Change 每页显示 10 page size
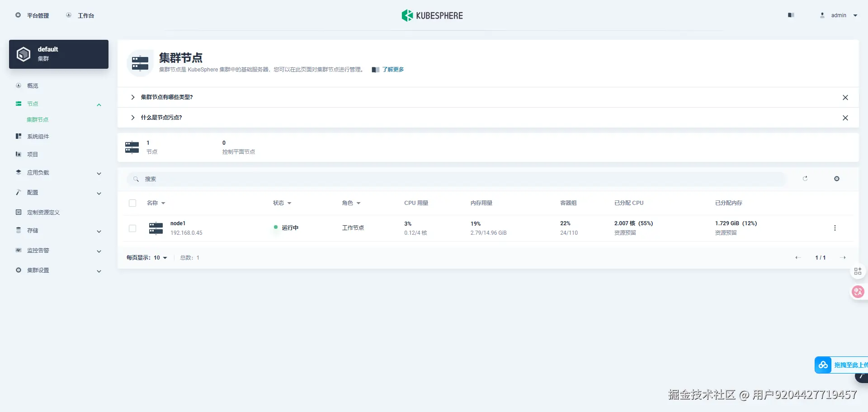This screenshot has height=412, width=868. 147,258
